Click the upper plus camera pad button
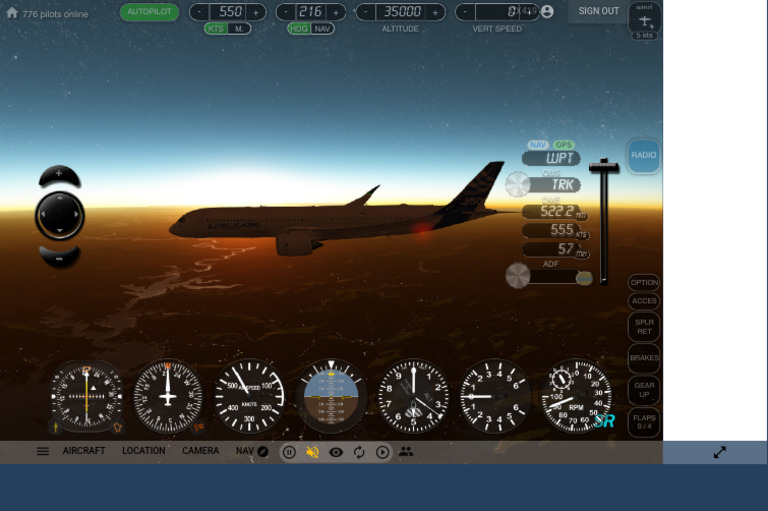 [59, 175]
